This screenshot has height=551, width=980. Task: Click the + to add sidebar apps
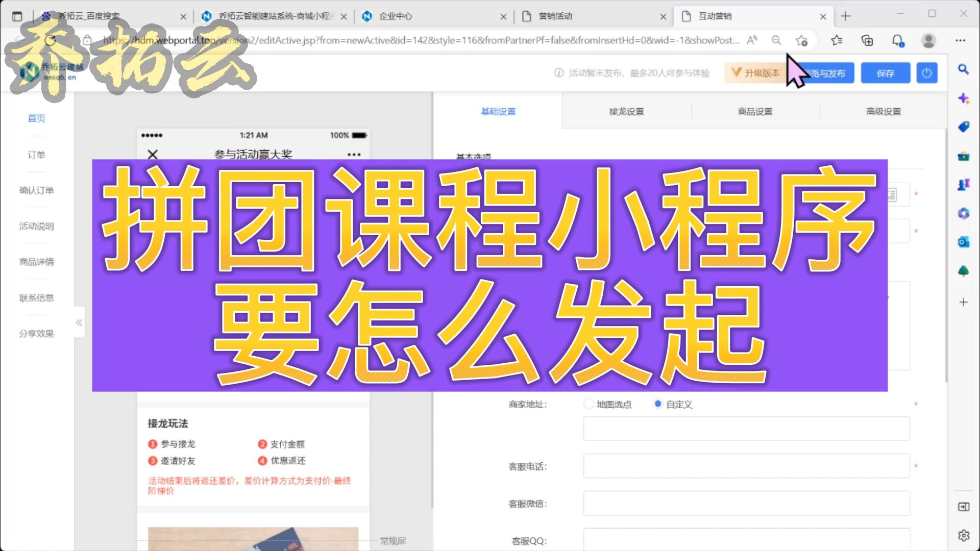pyautogui.click(x=964, y=301)
